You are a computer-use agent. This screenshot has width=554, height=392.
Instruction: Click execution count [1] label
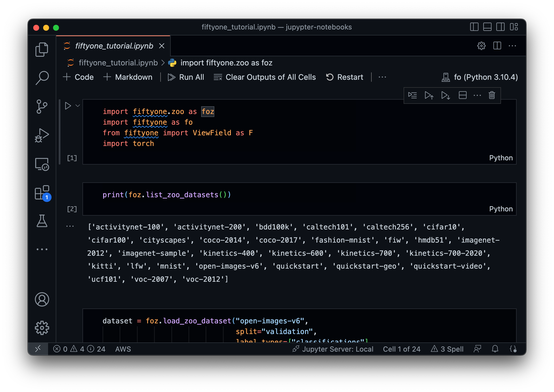click(72, 158)
